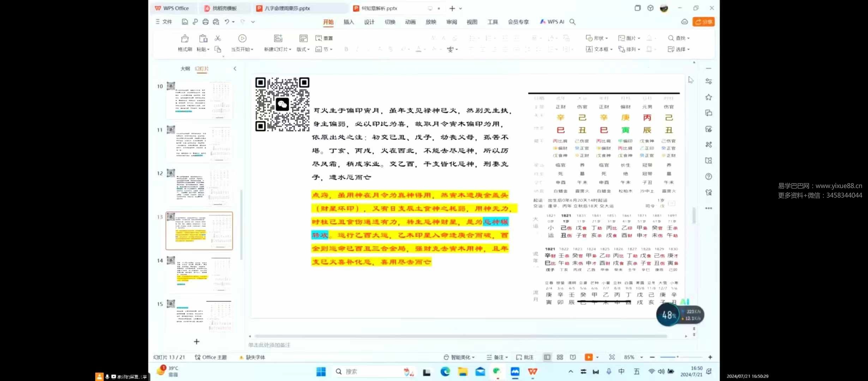Toggle Bold formatting
The width and height of the screenshot is (868, 381).
coord(346,49)
